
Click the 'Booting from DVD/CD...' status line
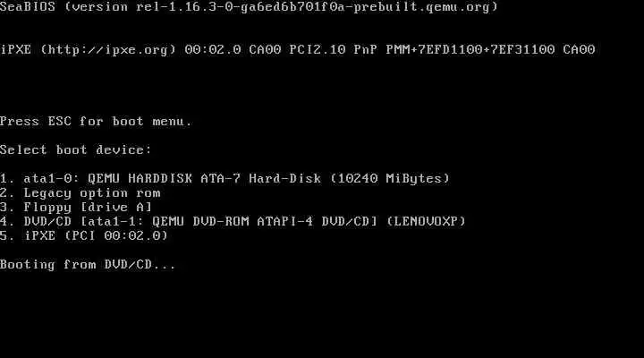pyautogui.click(x=88, y=265)
